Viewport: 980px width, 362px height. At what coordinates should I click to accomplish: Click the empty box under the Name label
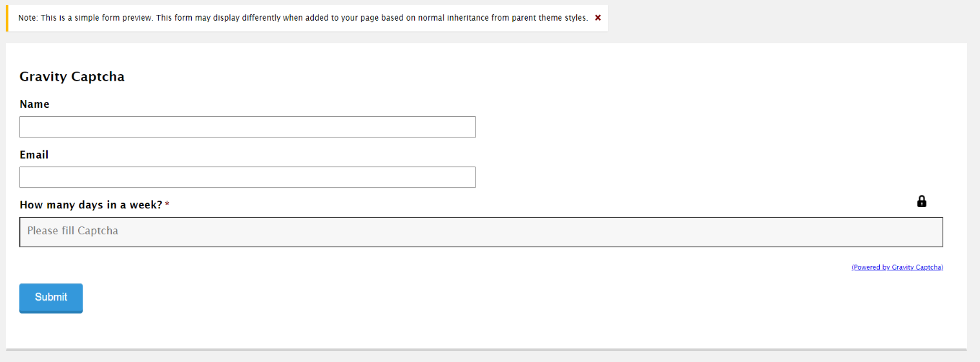[x=247, y=127]
